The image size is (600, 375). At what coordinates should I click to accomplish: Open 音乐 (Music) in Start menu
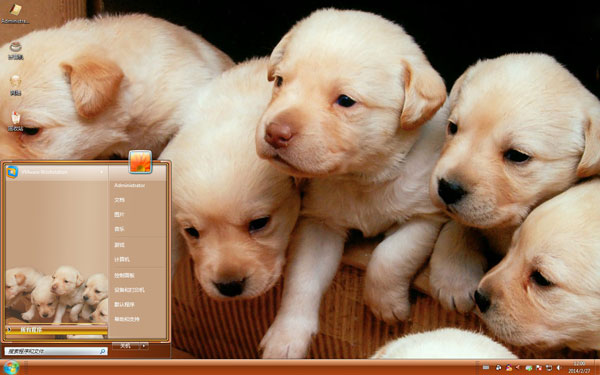point(119,229)
